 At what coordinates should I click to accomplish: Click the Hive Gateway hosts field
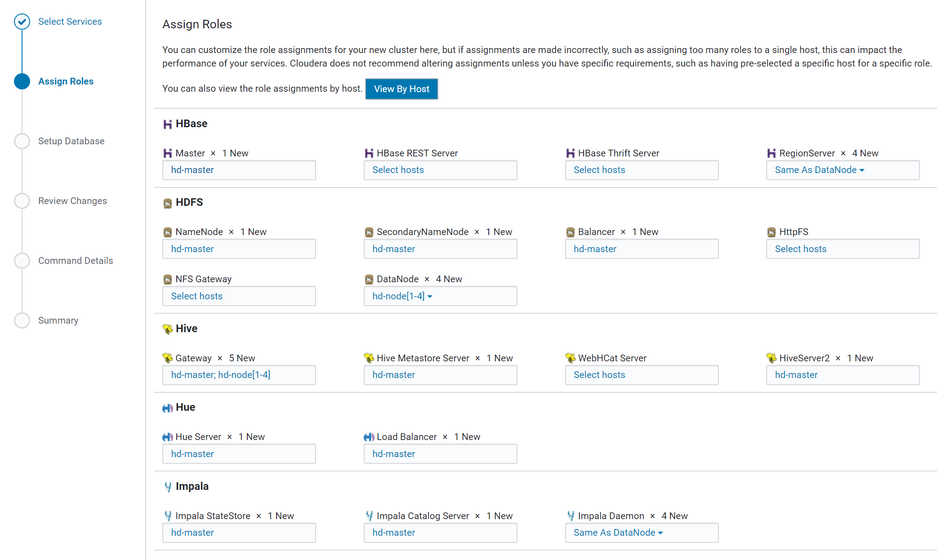tap(238, 375)
